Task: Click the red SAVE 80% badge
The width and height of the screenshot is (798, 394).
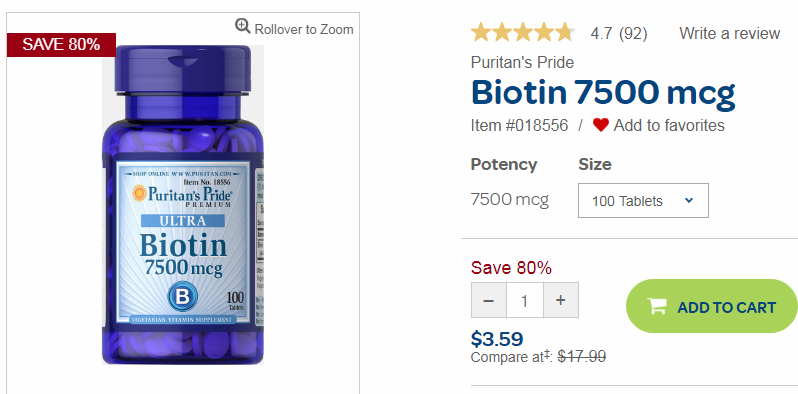Action: point(62,45)
